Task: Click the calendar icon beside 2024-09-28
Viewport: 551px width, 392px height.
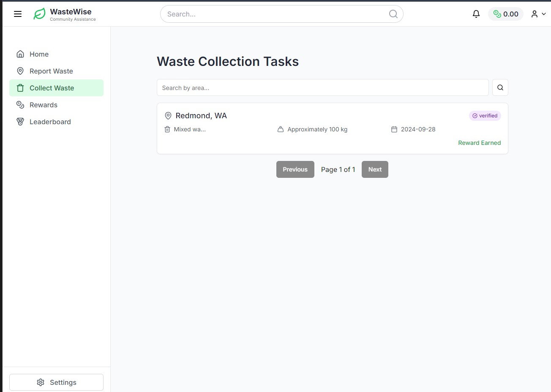Action: coord(394,129)
